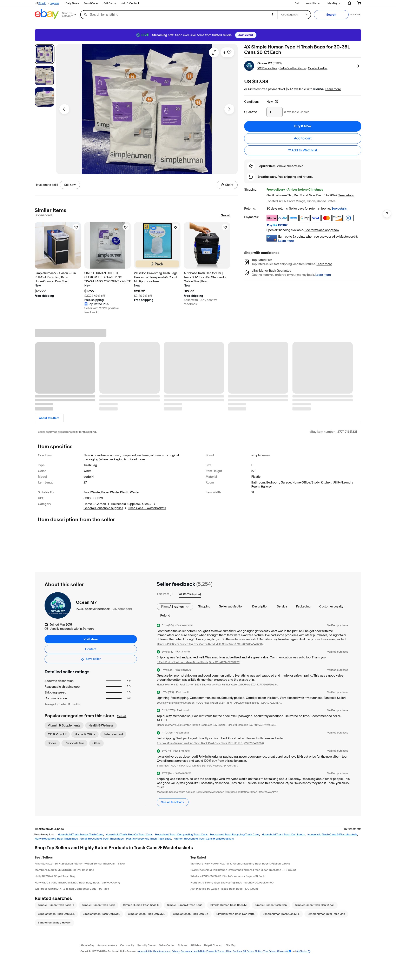The height and width of the screenshot is (980, 396).
Task: Click the large Ocean M7 seller logo
Action: click(x=58, y=606)
